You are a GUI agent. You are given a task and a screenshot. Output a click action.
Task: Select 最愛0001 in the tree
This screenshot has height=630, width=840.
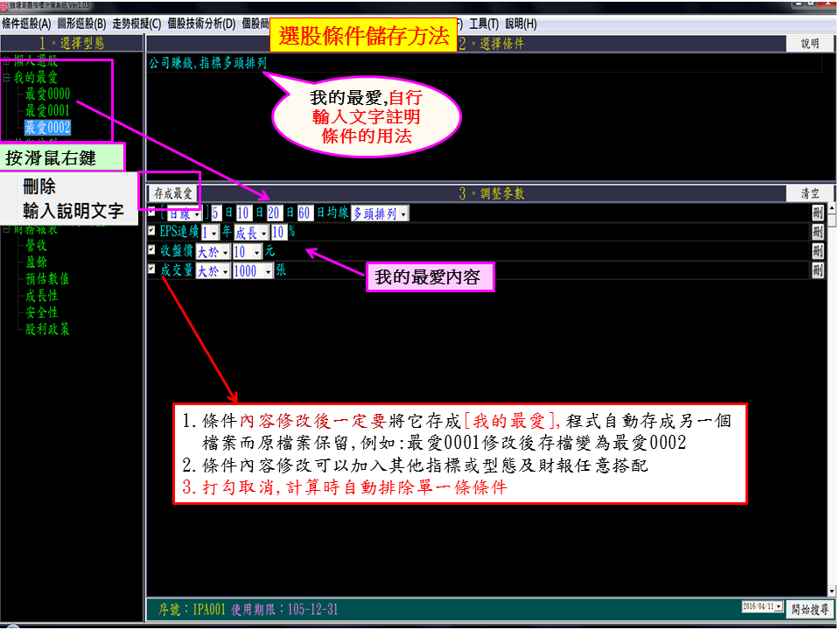tap(47, 111)
